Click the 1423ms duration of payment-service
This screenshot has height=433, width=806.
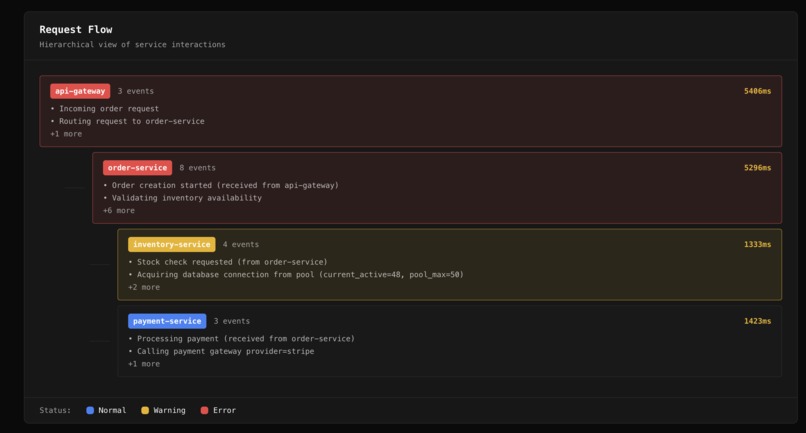coord(758,321)
